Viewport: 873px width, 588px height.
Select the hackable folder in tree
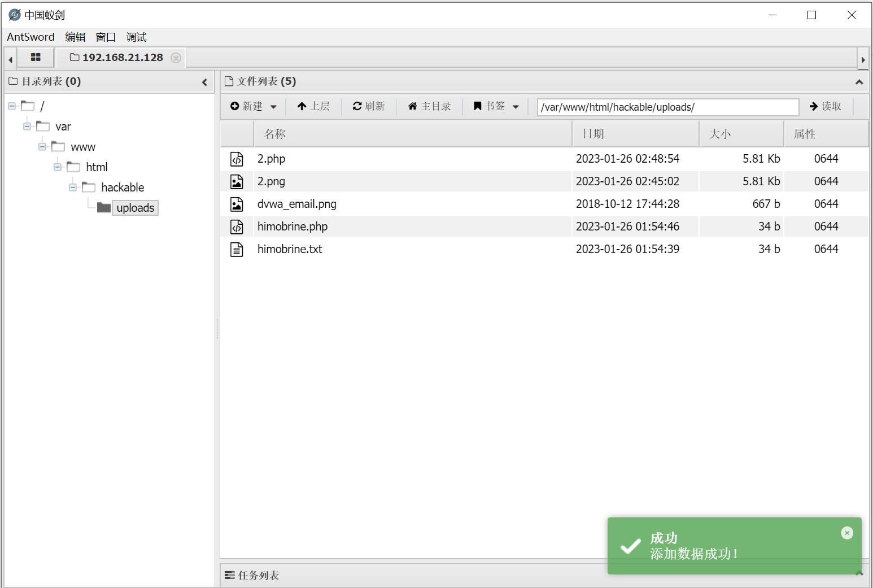click(123, 188)
